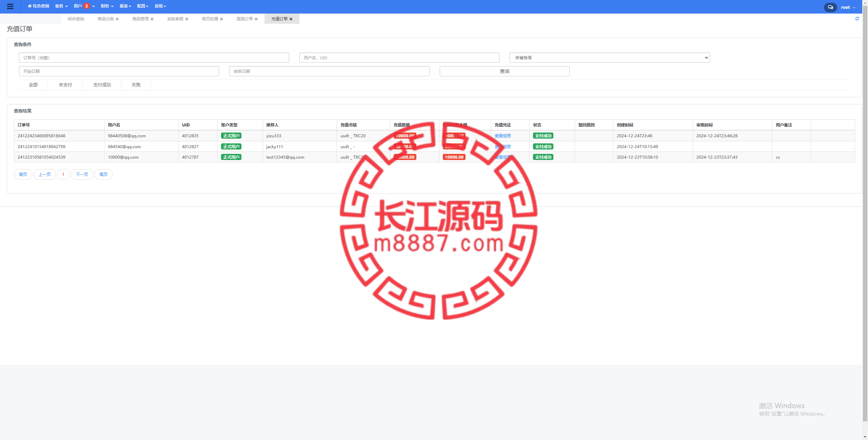
Task: Open the 所有账号 account select box
Action: (x=610, y=58)
